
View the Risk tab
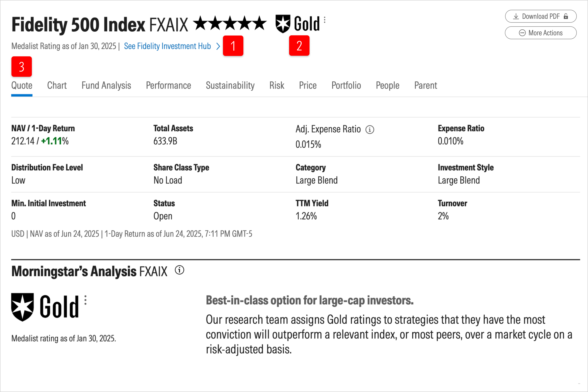(x=276, y=86)
